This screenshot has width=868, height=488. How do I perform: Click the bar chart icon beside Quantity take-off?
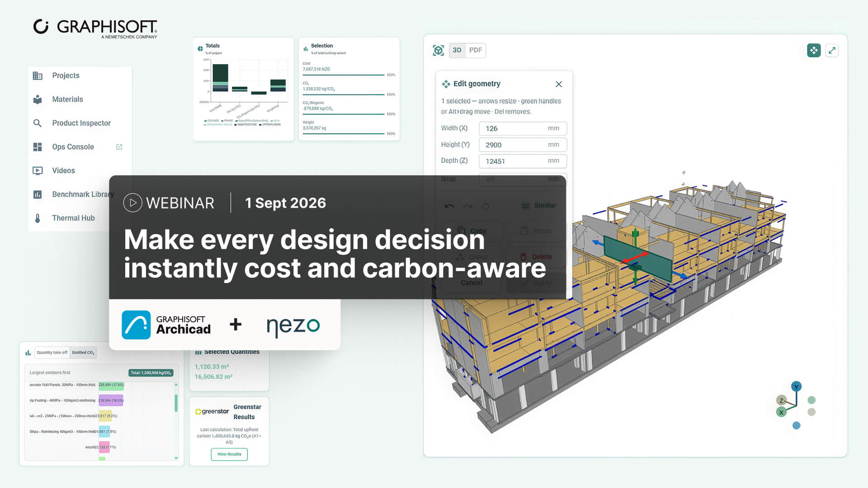point(28,353)
